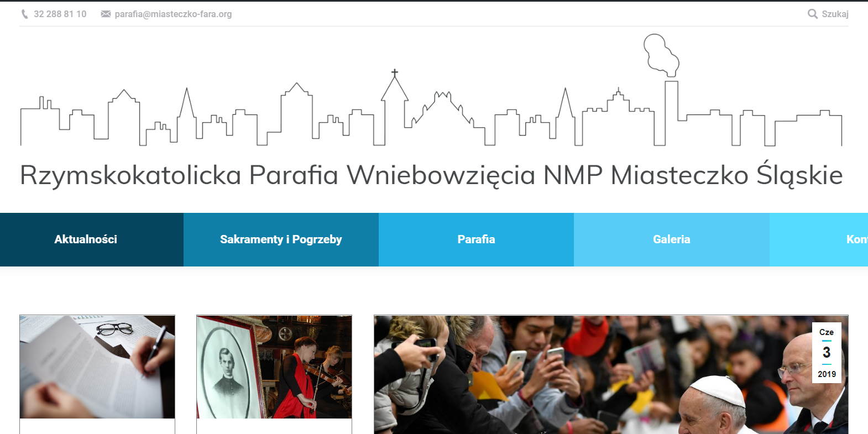The width and height of the screenshot is (868, 434).
Task: Click the parafia@miasteczko-fara.org email link
Action: pyautogui.click(x=173, y=14)
